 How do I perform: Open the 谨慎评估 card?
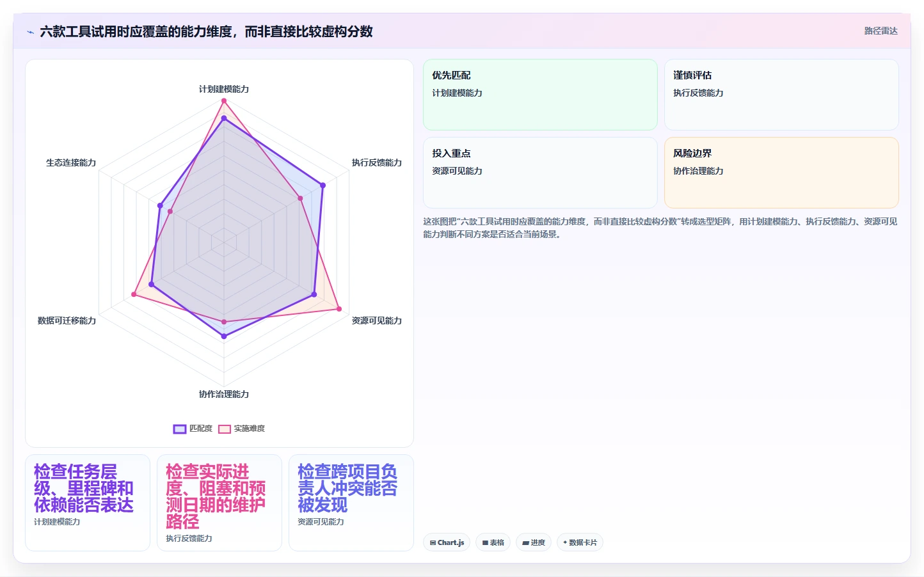coord(781,95)
